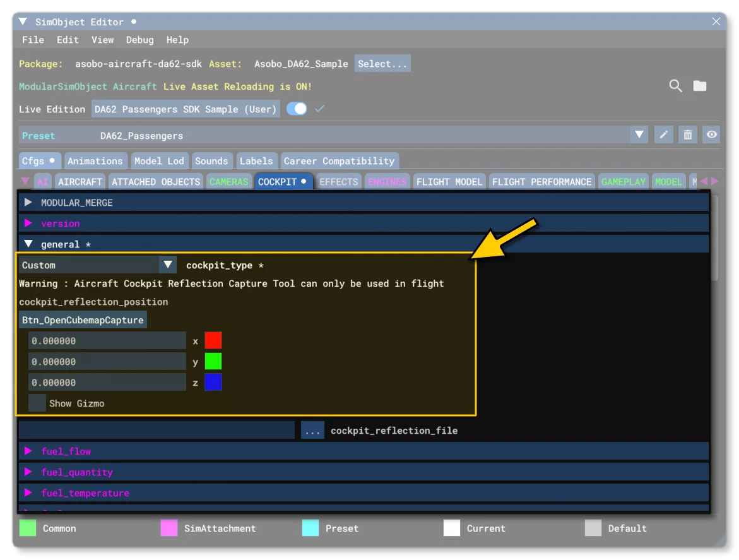Open the File menu
This screenshot has width=739, height=560.
(x=33, y=40)
